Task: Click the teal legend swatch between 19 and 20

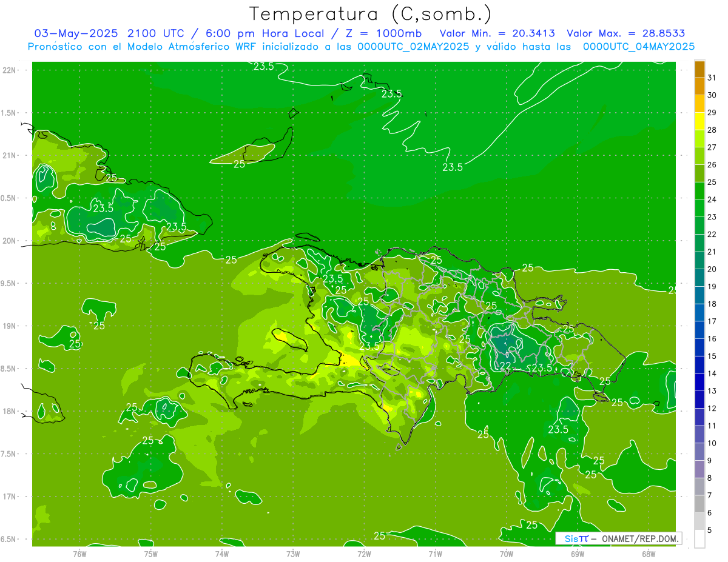Action: point(699,278)
